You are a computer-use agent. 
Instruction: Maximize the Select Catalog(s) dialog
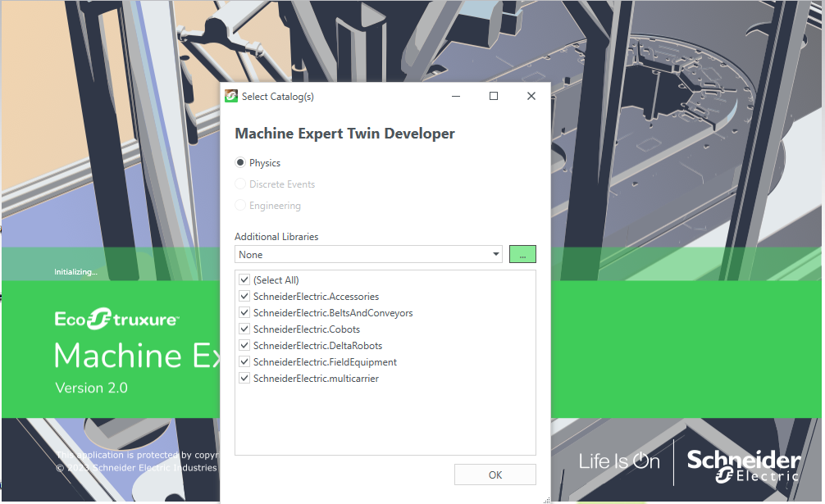(494, 96)
